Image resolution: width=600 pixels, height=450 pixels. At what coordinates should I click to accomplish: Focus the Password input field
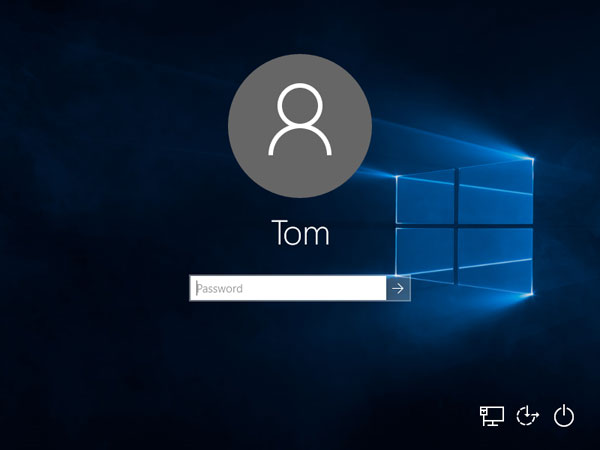[x=288, y=288]
